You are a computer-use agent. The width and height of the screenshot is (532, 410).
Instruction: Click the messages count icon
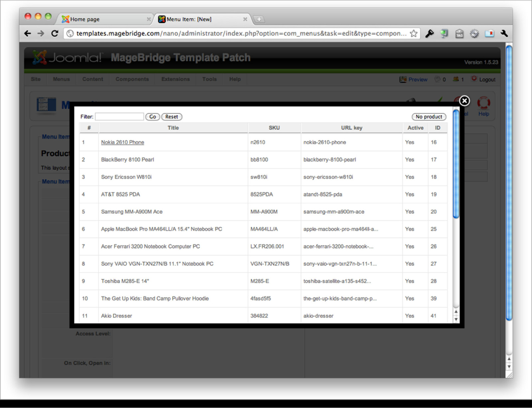pos(438,79)
